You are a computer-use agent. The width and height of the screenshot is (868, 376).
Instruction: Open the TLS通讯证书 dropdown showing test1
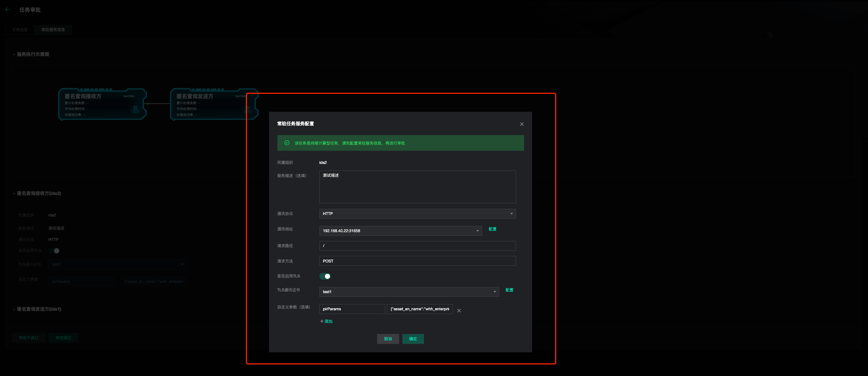409,292
